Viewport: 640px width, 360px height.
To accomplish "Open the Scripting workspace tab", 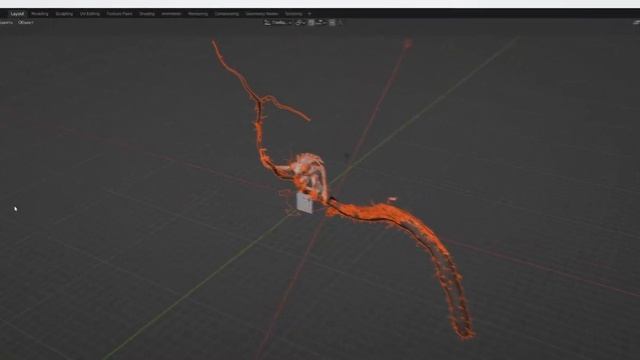I will [293, 14].
